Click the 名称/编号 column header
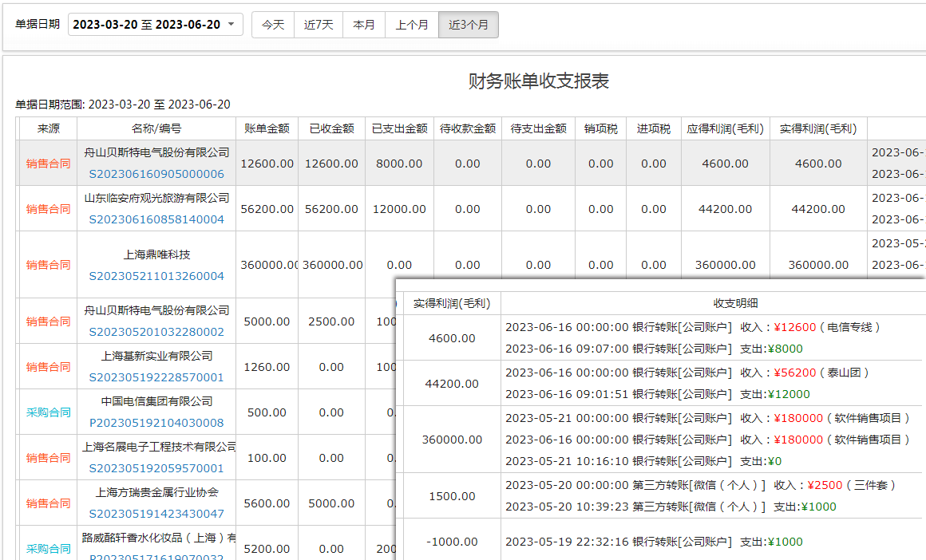This screenshot has width=926, height=560. pos(156,128)
